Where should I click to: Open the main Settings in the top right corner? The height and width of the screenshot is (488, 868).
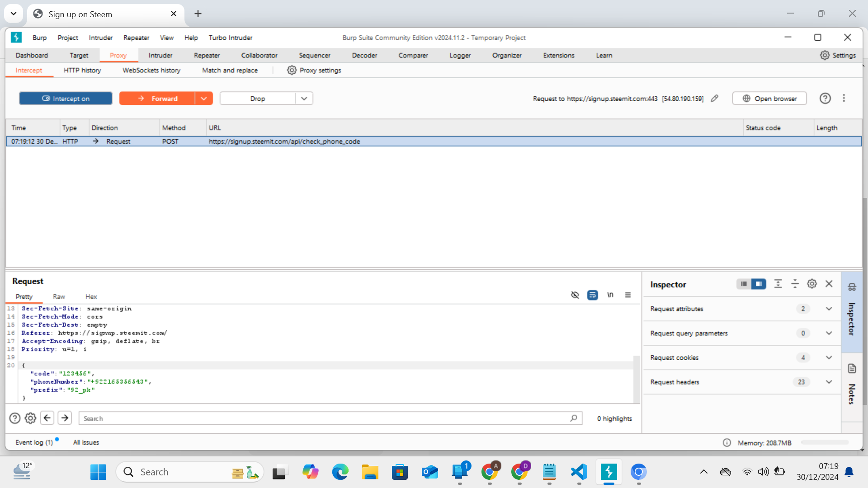click(839, 55)
